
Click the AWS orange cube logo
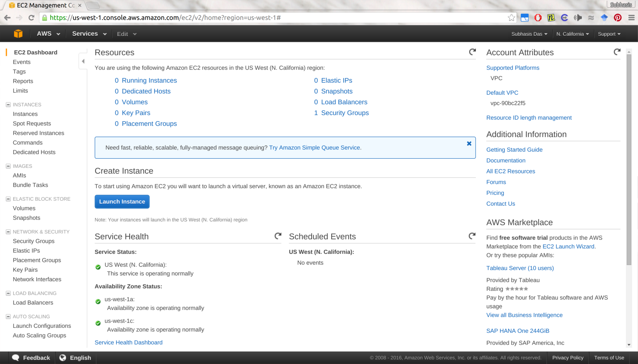(x=18, y=34)
